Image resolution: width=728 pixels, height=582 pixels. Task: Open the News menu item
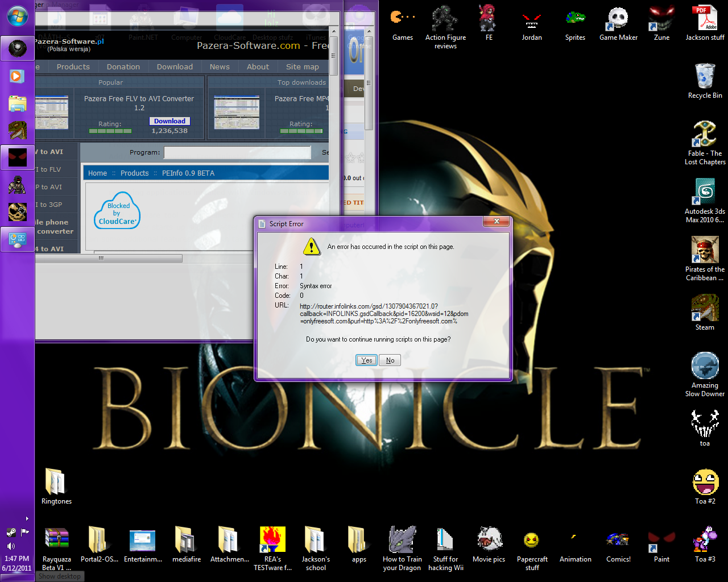tap(220, 66)
